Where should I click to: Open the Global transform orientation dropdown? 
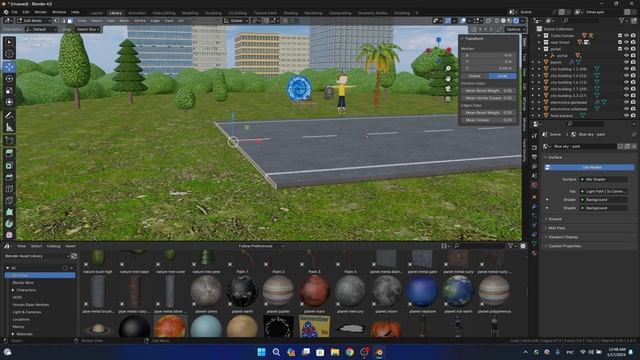pyautogui.click(x=236, y=20)
